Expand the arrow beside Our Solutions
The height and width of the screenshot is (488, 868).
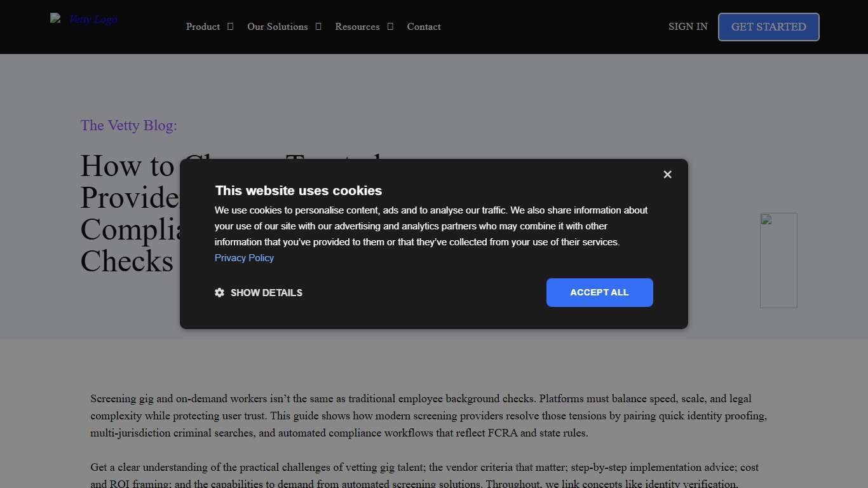(x=318, y=27)
